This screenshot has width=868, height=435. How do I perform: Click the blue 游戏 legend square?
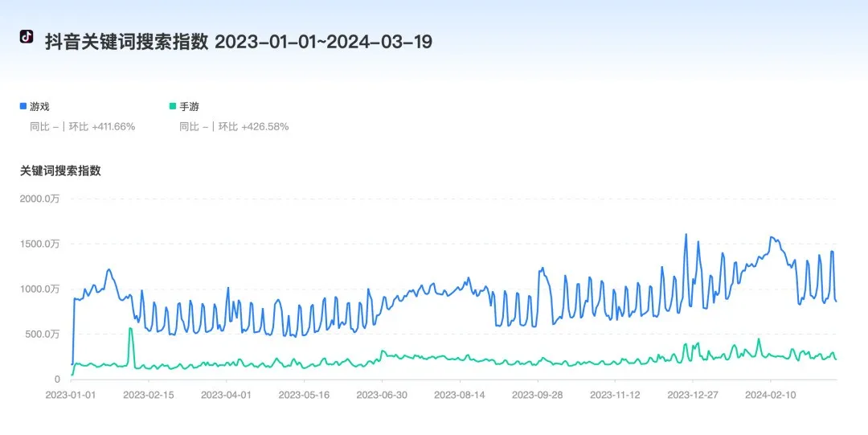(x=23, y=105)
